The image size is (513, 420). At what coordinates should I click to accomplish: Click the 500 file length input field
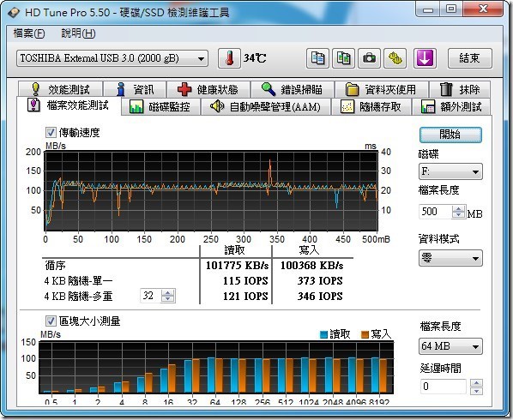point(436,212)
